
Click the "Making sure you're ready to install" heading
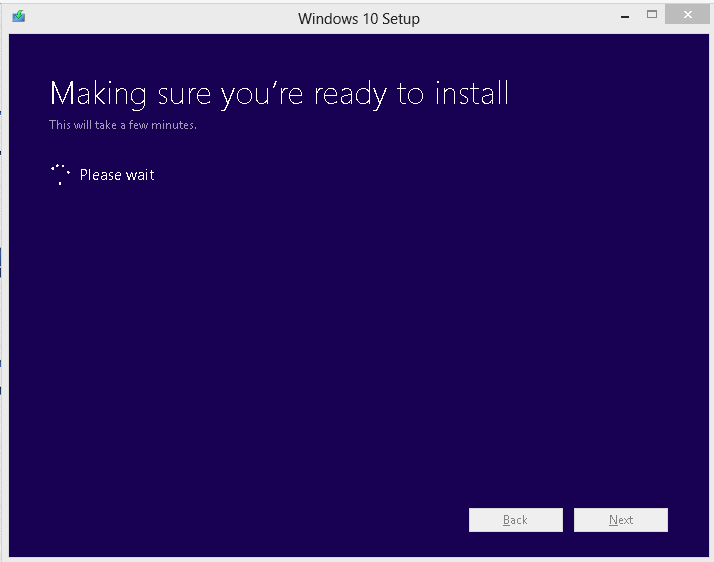tap(279, 94)
